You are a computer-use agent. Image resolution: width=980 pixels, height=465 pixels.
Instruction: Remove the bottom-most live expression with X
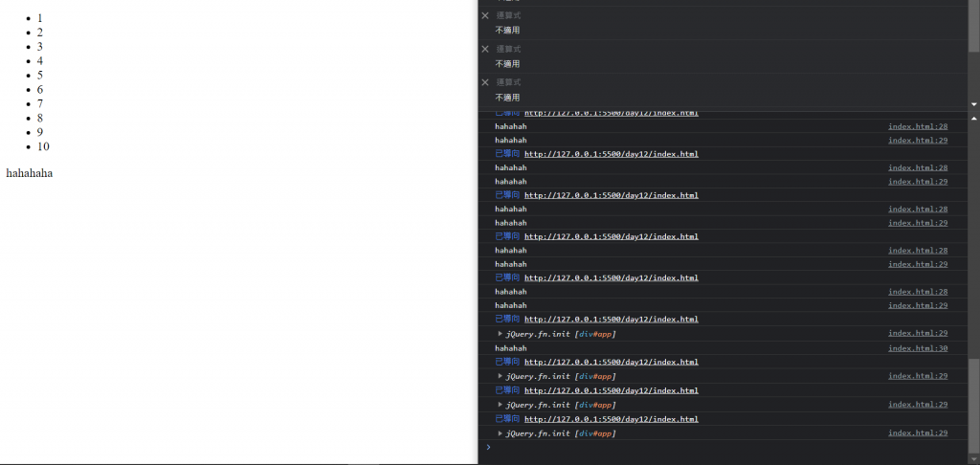click(x=485, y=82)
